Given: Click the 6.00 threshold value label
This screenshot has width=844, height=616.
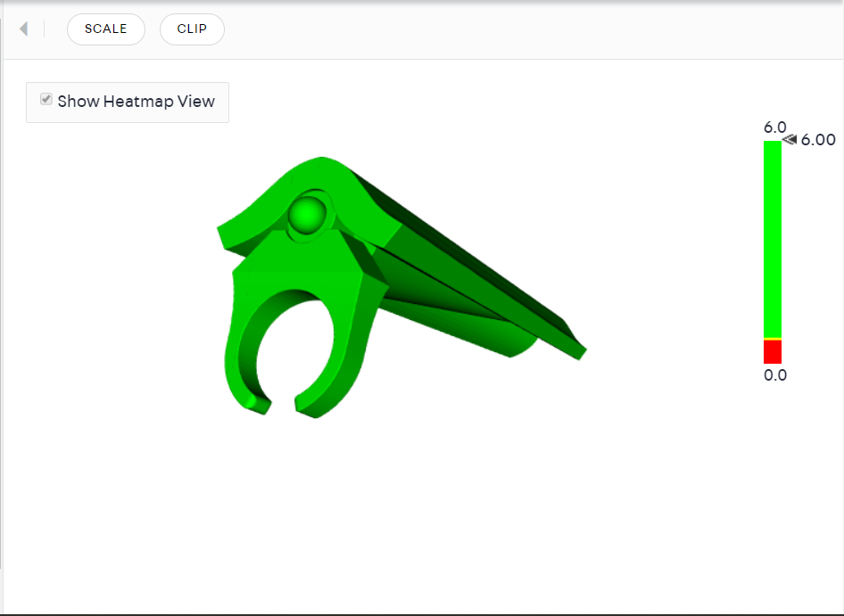Looking at the screenshot, I should pyautogui.click(x=818, y=140).
